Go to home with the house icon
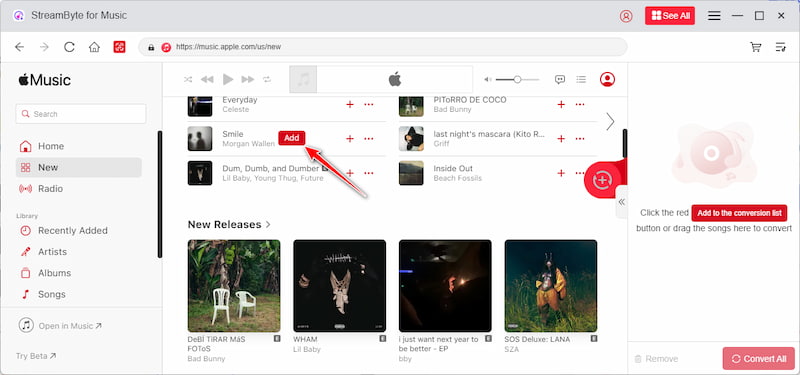Screen dimensions: 800x375 (94, 47)
